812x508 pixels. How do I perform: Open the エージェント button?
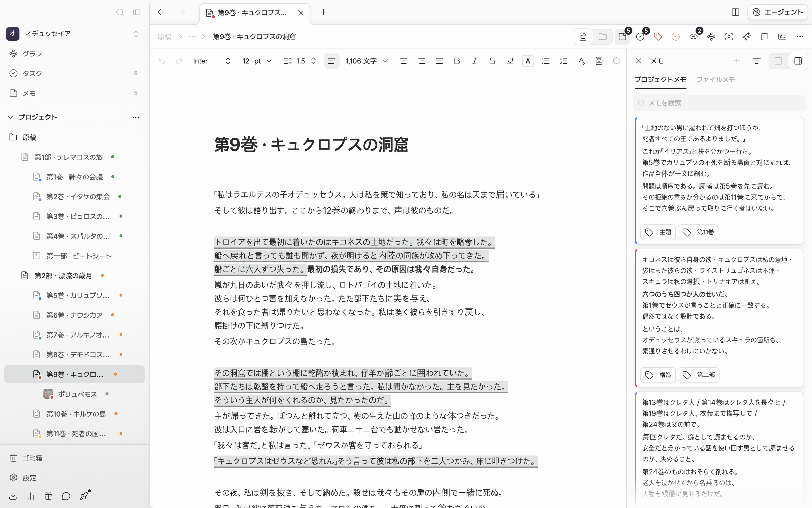point(777,12)
